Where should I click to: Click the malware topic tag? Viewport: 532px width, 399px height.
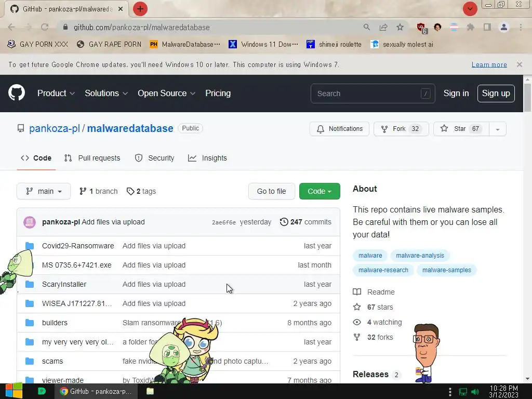[370, 256]
